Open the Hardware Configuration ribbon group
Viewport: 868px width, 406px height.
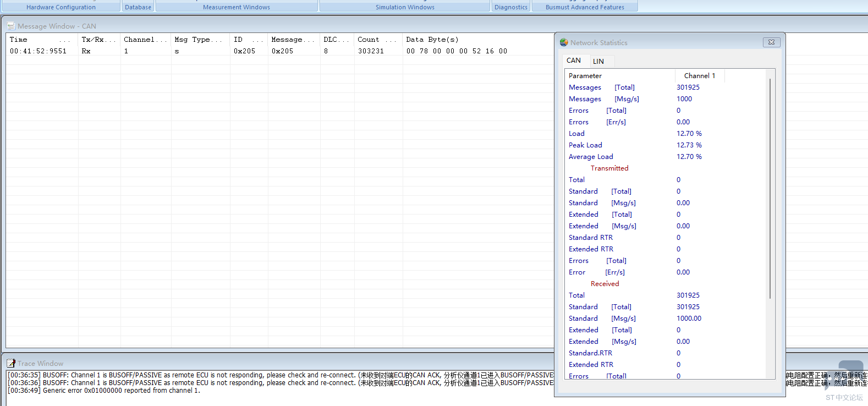click(61, 7)
